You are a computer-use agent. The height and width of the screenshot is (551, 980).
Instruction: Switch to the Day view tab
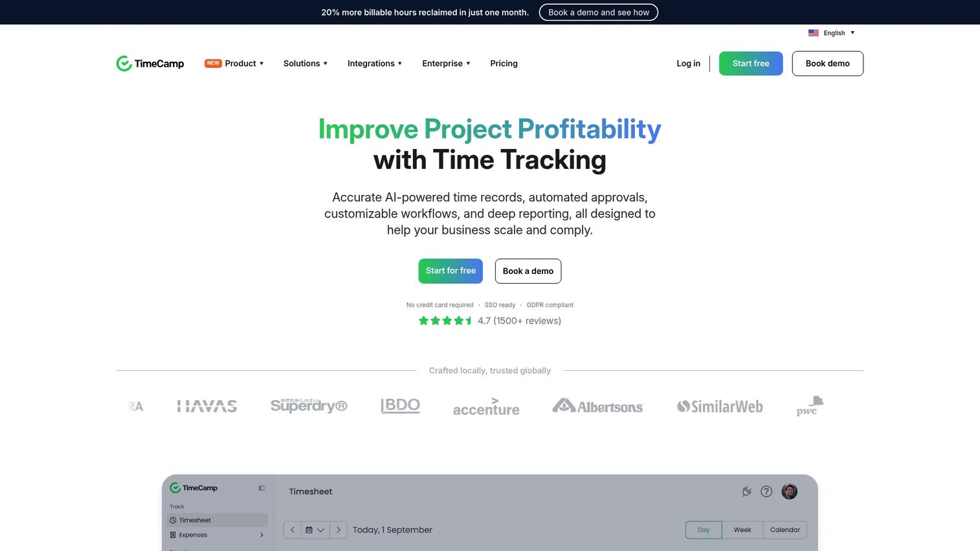click(704, 530)
